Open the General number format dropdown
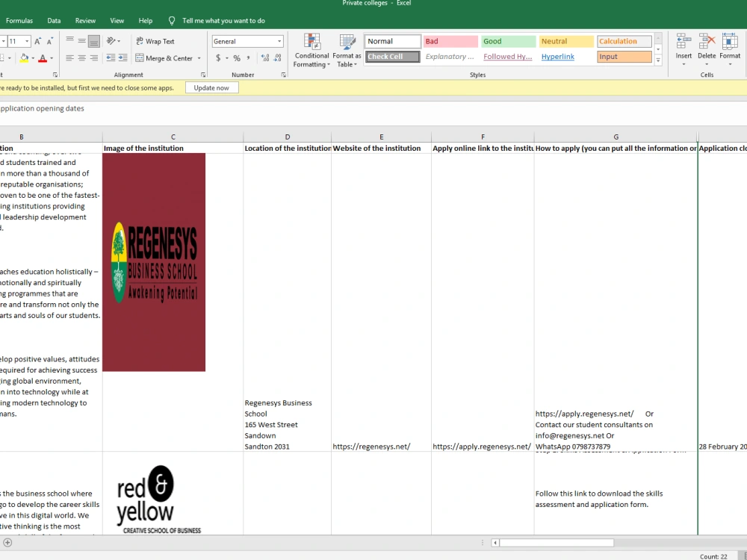 279,41
